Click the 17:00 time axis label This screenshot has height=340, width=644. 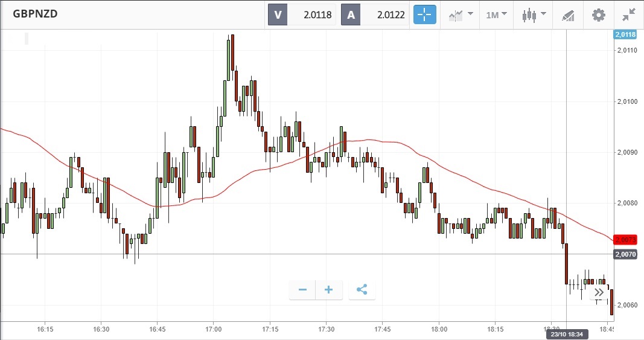[x=214, y=329]
